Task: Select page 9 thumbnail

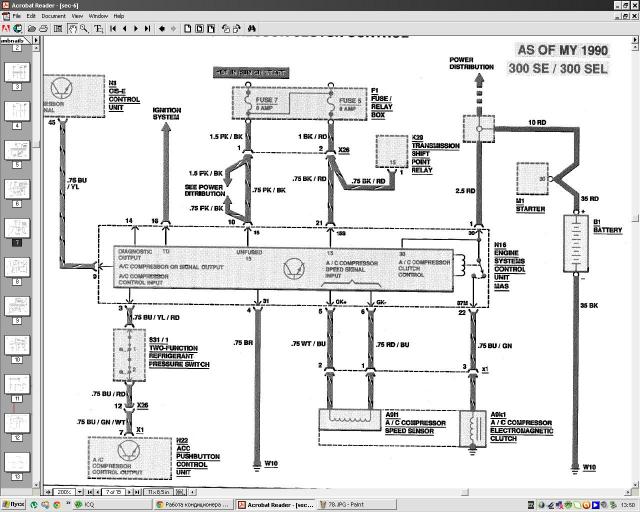Action: (17, 307)
